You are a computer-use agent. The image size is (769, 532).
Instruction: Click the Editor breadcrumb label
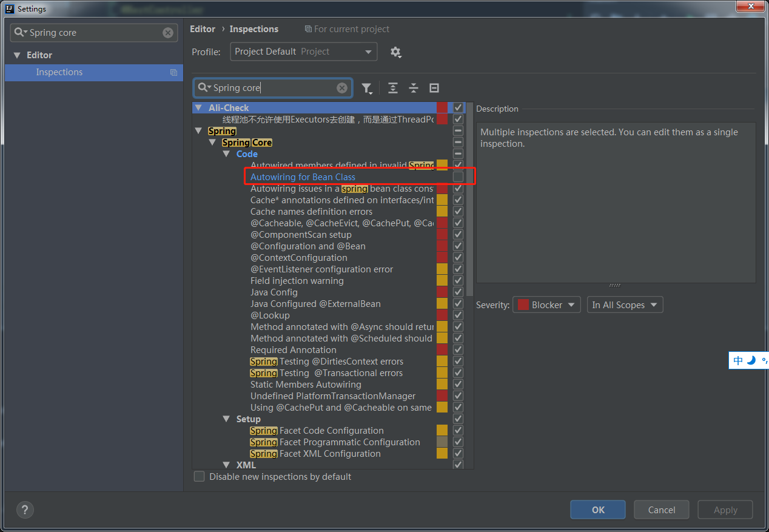click(x=202, y=29)
